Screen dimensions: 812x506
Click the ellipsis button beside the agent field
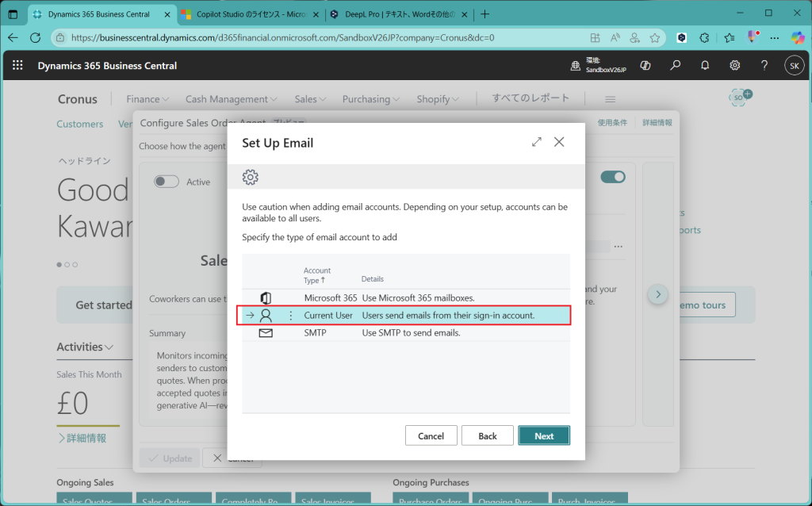[619, 247]
